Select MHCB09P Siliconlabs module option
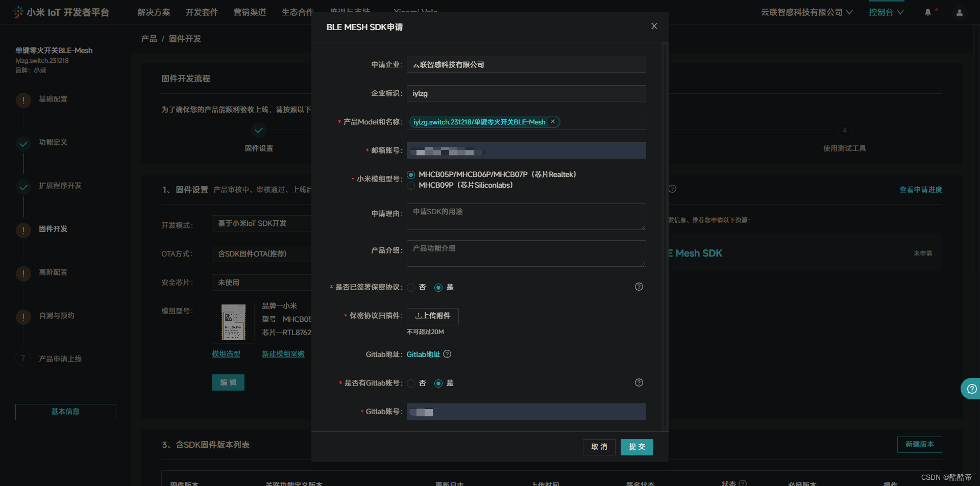This screenshot has width=980, height=486. [411, 186]
